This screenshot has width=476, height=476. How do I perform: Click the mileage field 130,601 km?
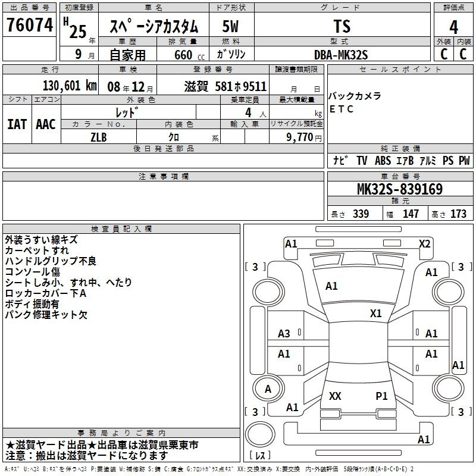tap(69, 86)
